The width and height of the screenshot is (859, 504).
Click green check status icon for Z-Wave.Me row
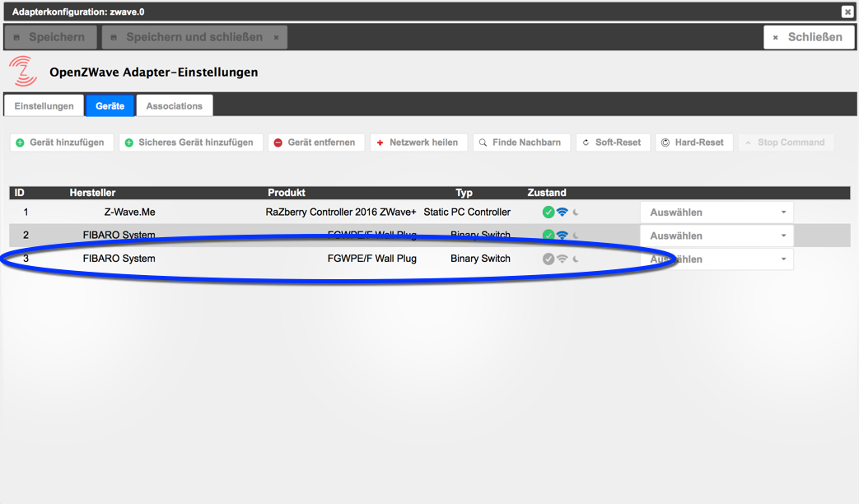click(x=549, y=212)
